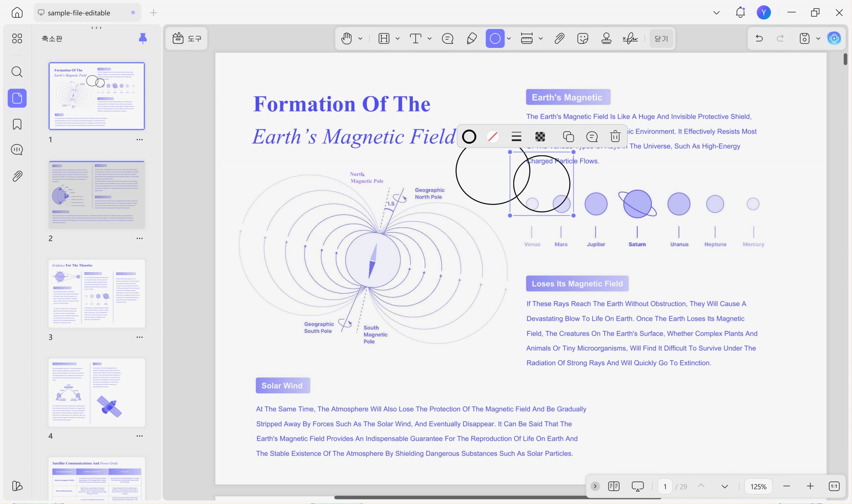This screenshot has width=852, height=504.
Task: Select the pencil drawing tool
Action: [472, 38]
